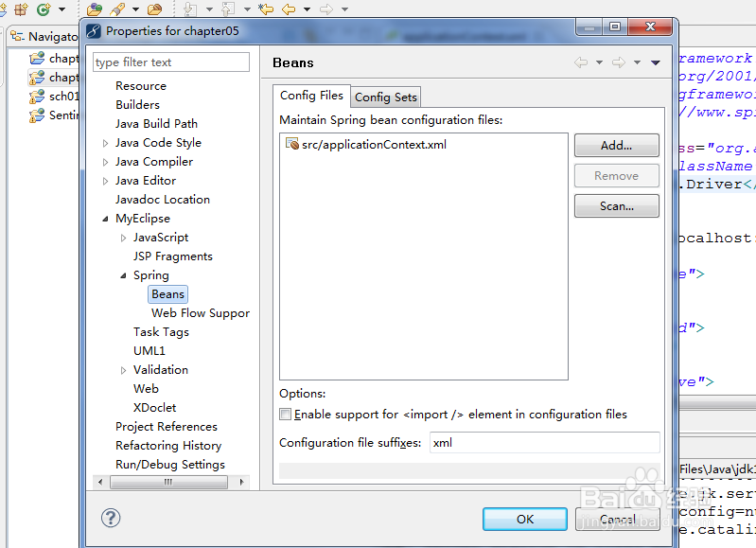756x548 pixels.
Task: Click dialog Back navigation arrow
Action: (581, 62)
